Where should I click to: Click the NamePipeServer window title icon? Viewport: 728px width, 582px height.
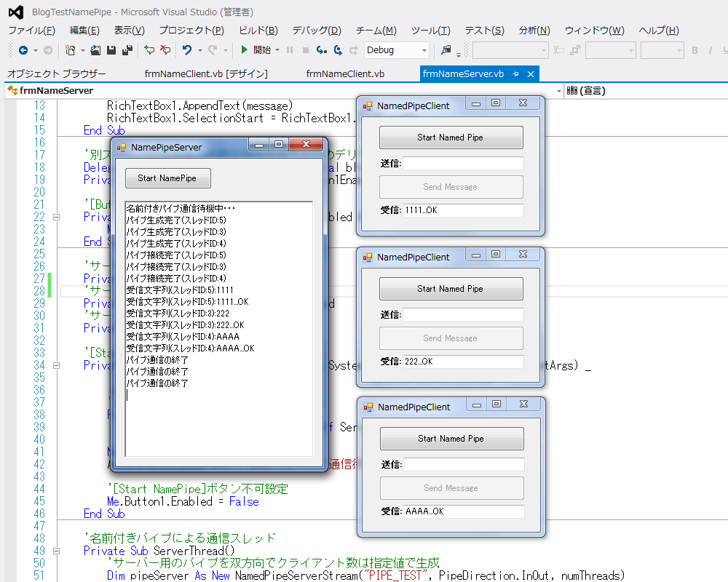pos(122,148)
